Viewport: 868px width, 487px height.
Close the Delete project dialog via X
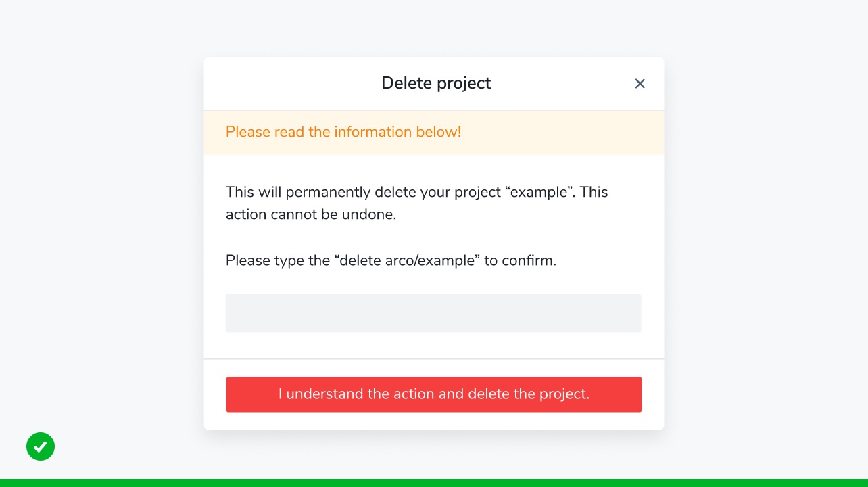click(640, 83)
